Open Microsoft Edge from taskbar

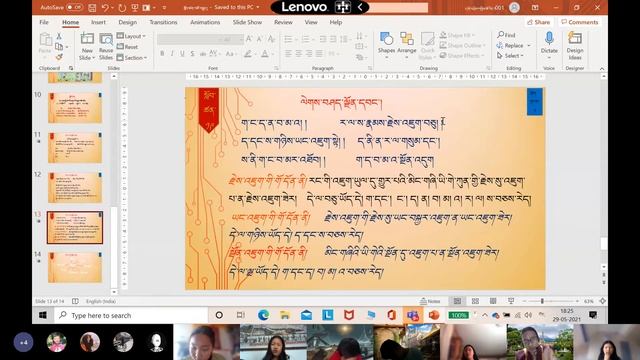pyautogui.click(x=263, y=315)
